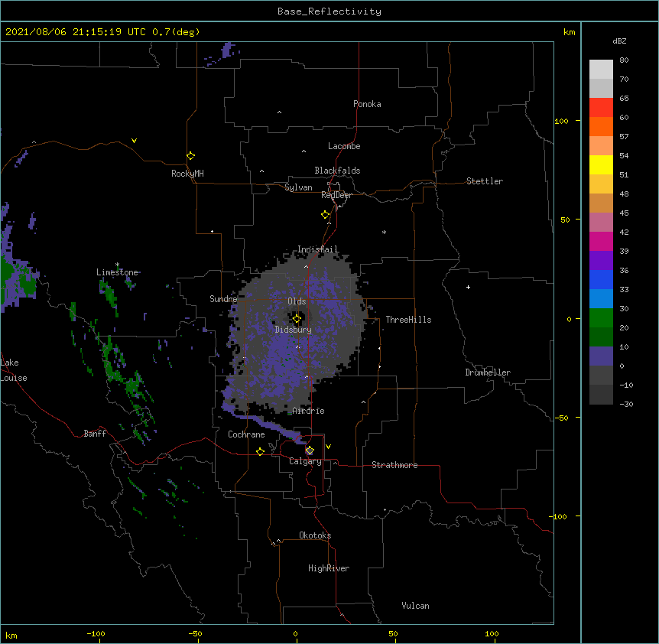Pick the grey 70 to 65 dBZ swatch

click(601, 88)
